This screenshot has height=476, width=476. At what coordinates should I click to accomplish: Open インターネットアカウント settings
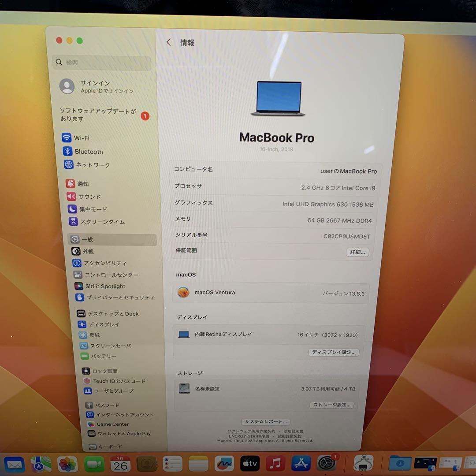(120, 415)
